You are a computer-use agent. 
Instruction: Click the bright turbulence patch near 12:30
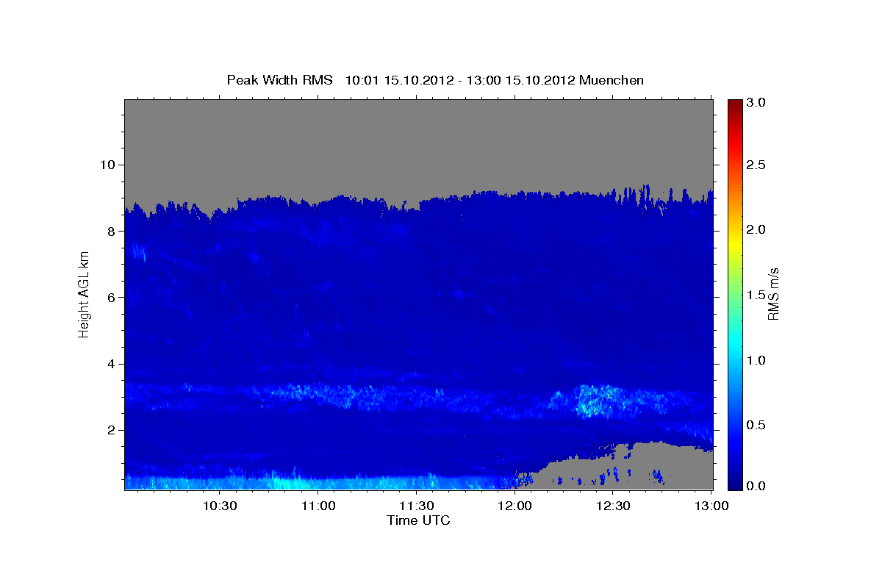[x=597, y=401]
